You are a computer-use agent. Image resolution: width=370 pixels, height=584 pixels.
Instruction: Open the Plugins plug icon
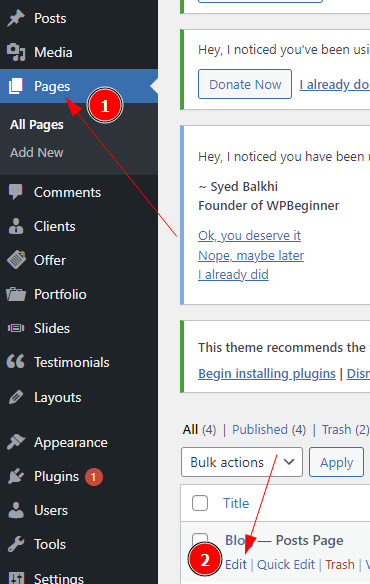pos(16,476)
